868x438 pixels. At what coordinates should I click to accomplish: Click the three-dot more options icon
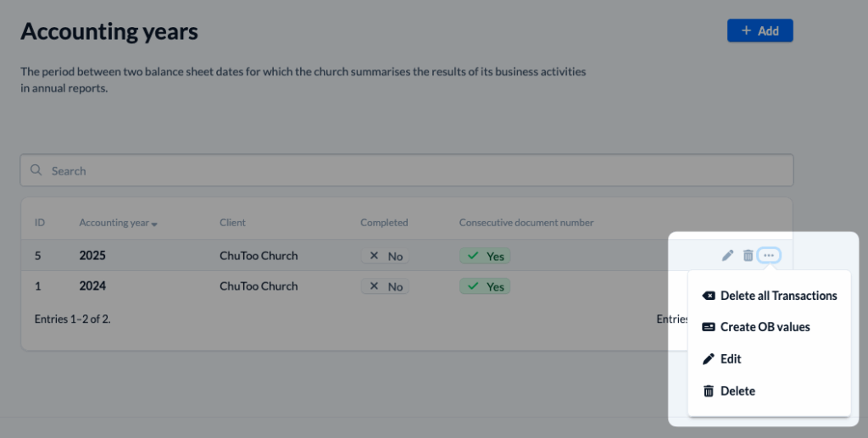point(769,255)
